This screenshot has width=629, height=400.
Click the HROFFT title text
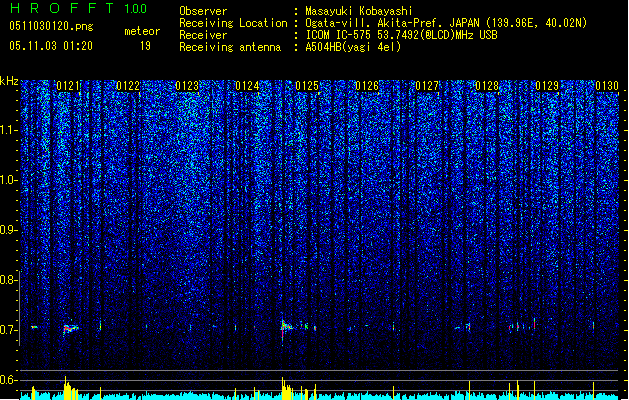tap(62, 8)
